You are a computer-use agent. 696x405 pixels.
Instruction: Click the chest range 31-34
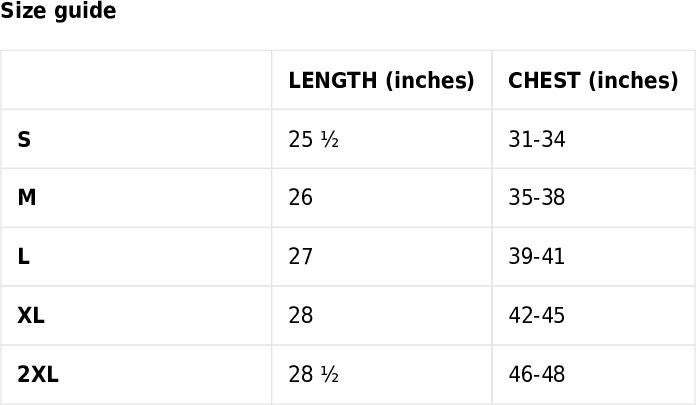tap(537, 139)
